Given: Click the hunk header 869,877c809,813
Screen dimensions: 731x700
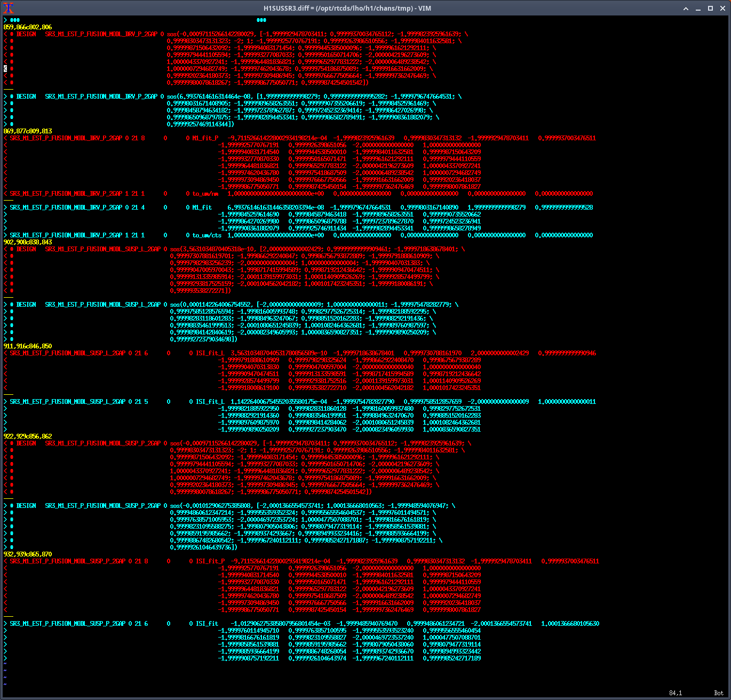Looking at the screenshot, I should pos(28,131).
